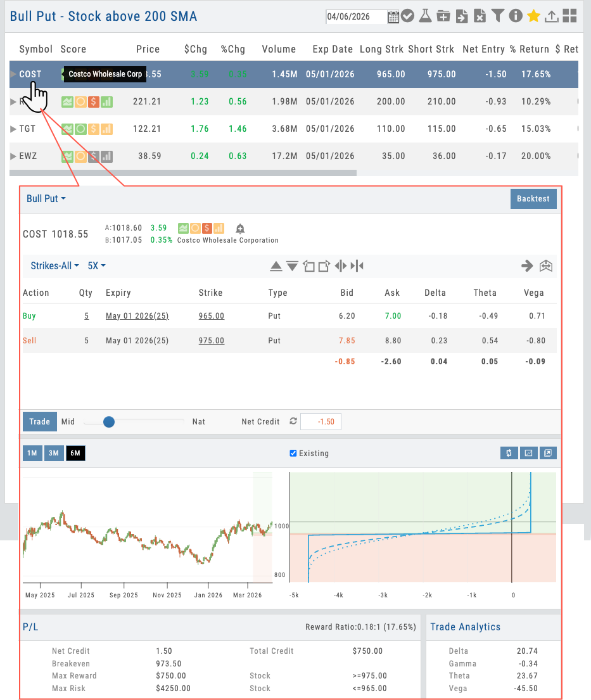This screenshot has height=700, width=591.
Task: Click the grid layout icon
Action: click(x=569, y=16)
